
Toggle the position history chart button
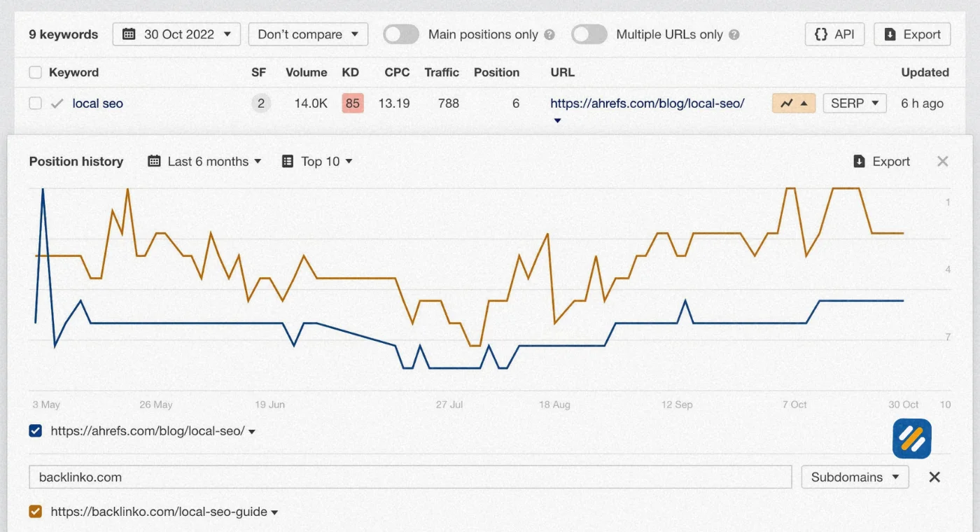click(794, 104)
